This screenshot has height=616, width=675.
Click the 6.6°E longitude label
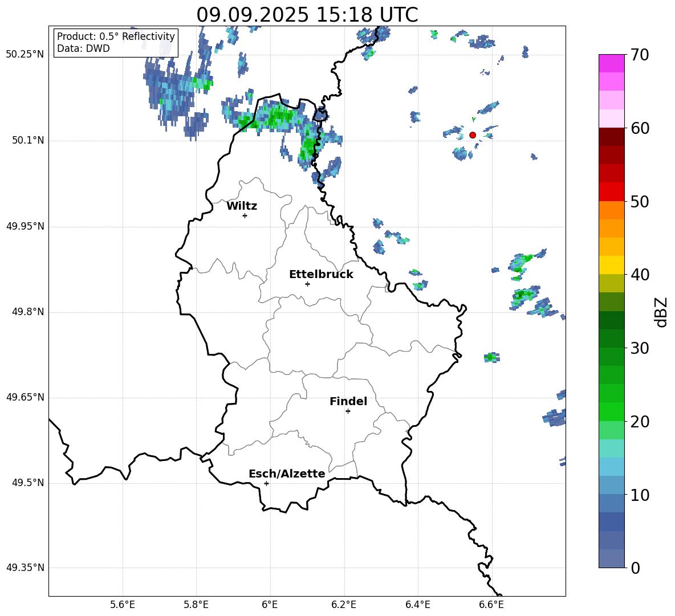pyautogui.click(x=491, y=605)
